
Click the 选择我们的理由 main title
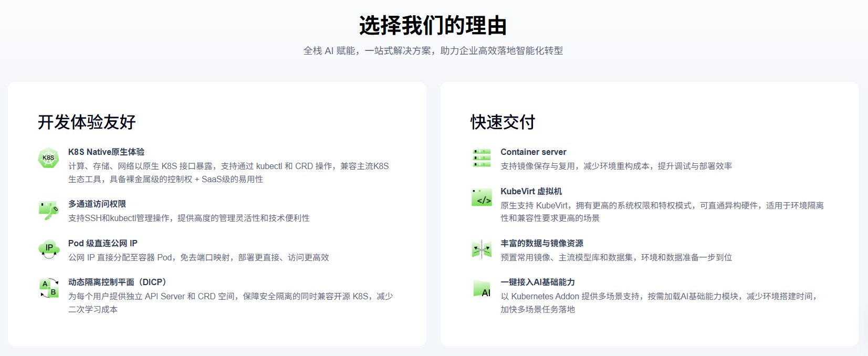433,25
